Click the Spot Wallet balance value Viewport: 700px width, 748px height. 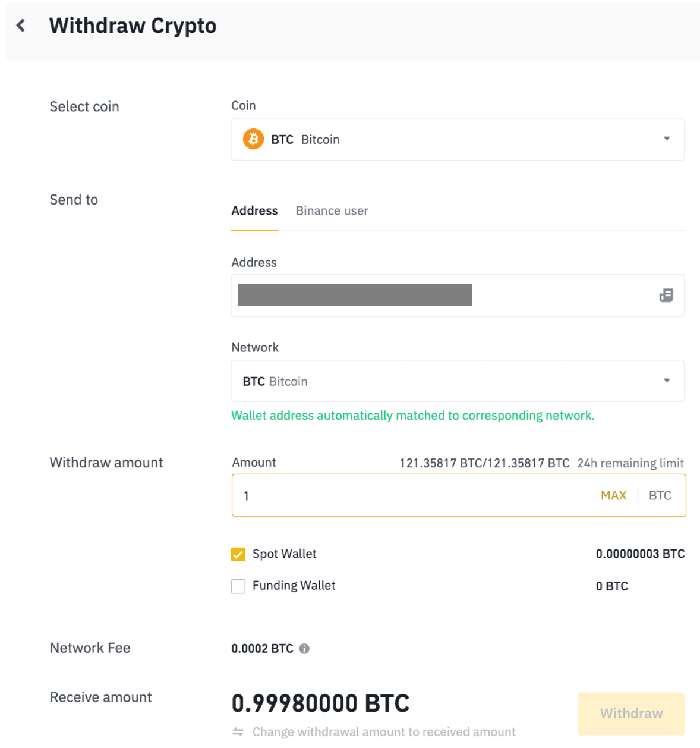640,554
